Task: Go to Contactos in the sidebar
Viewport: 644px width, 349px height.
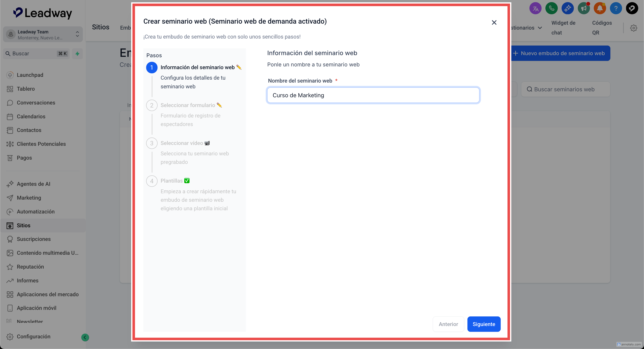Action: tap(29, 130)
